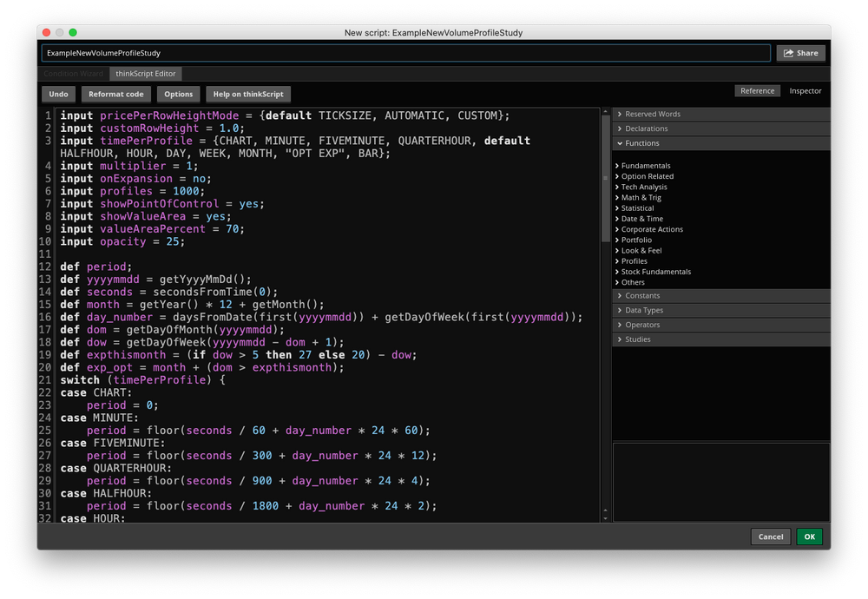The height and width of the screenshot is (599, 868).
Task: Open Help on thinkScript
Action: (x=248, y=94)
